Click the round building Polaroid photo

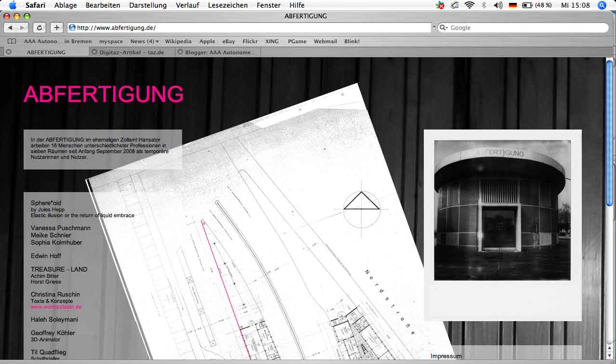(502, 210)
